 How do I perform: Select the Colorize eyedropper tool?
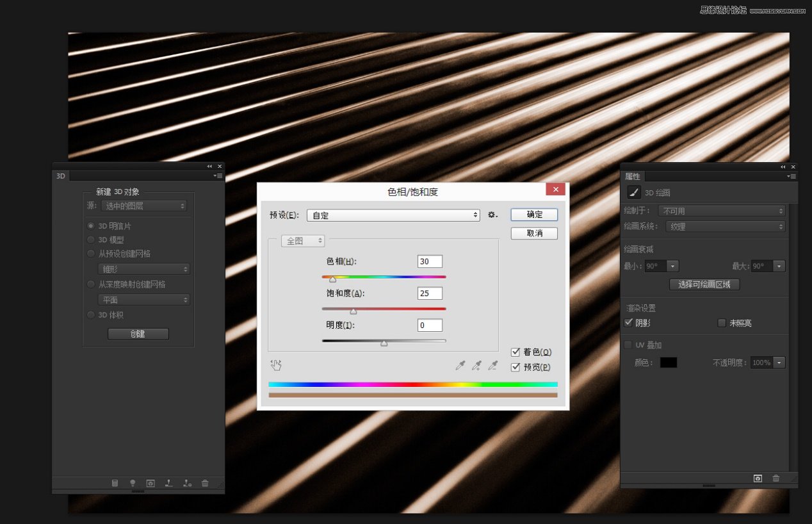pyautogui.click(x=460, y=364)
